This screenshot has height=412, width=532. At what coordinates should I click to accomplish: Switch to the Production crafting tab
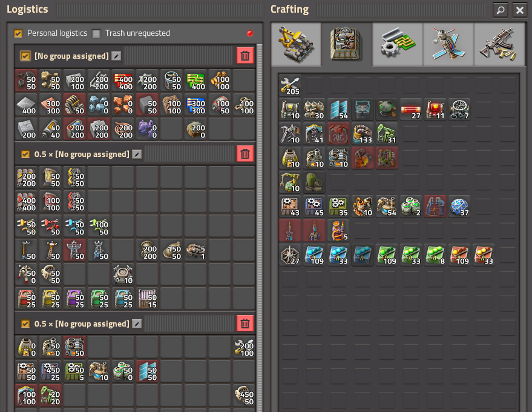346,44
